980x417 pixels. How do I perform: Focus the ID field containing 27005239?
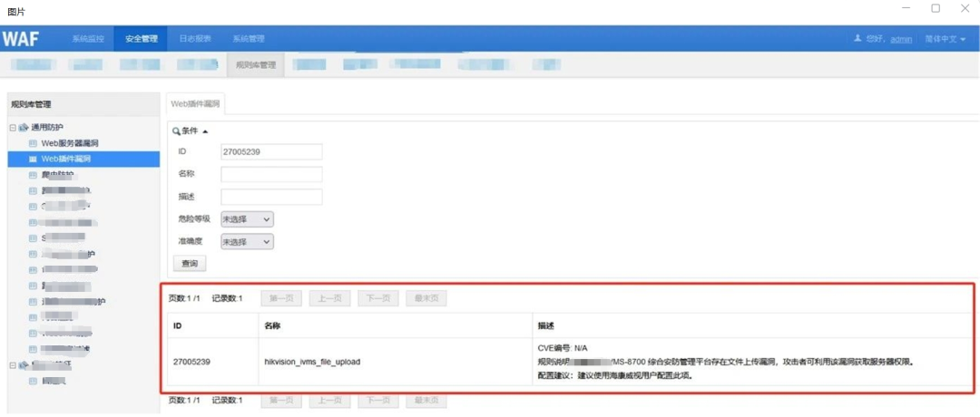tap(271, 151)
